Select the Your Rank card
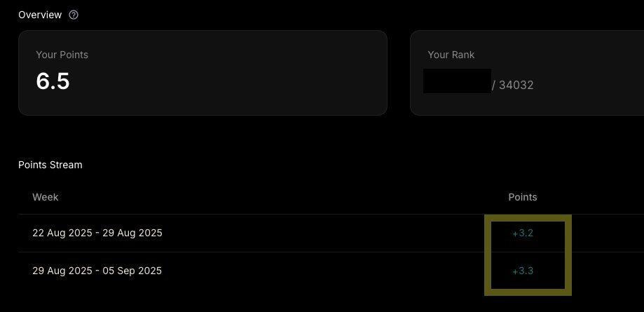This screenshot has height=312, width=644. (527, 73)
